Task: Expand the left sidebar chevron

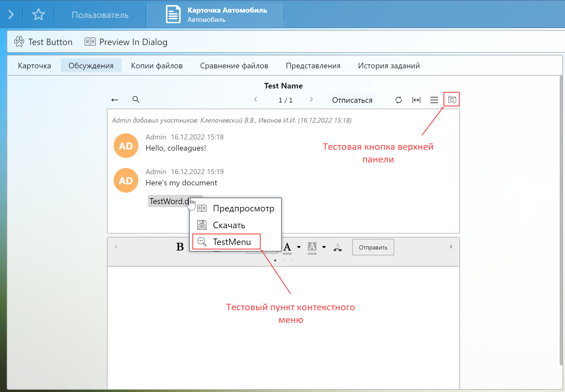Action: point(11,14)
